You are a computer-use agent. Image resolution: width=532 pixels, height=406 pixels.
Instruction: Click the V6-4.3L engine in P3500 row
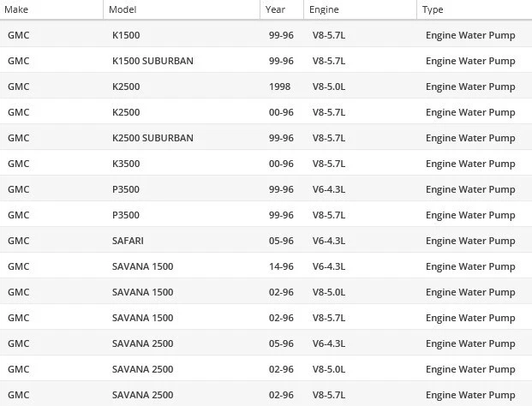tap(329, 189)
